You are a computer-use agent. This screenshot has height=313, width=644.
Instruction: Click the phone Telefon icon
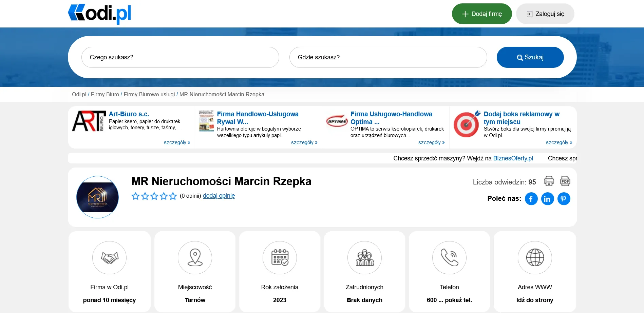(450, 258)
